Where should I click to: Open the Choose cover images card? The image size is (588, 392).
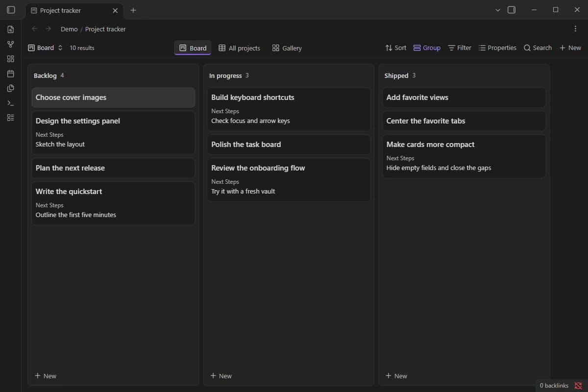113,98
